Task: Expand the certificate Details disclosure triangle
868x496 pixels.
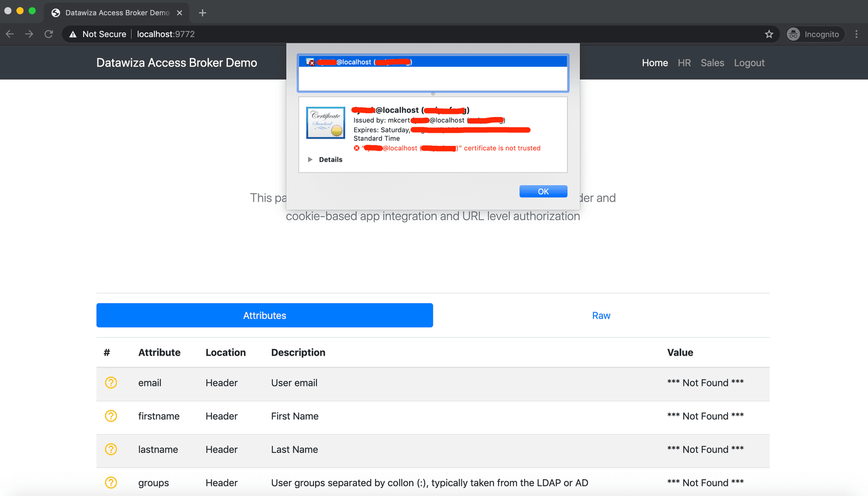Action: (x=310, y=159)
